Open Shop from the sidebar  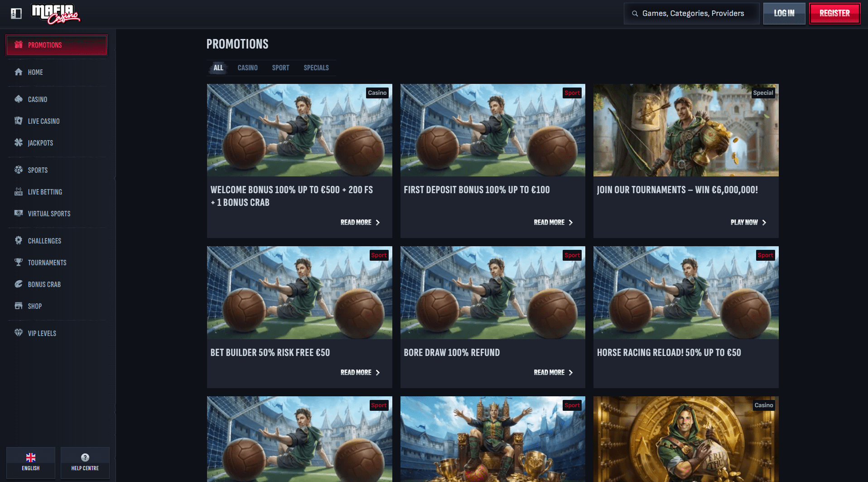pyautogui.click(x=57, y=306)
